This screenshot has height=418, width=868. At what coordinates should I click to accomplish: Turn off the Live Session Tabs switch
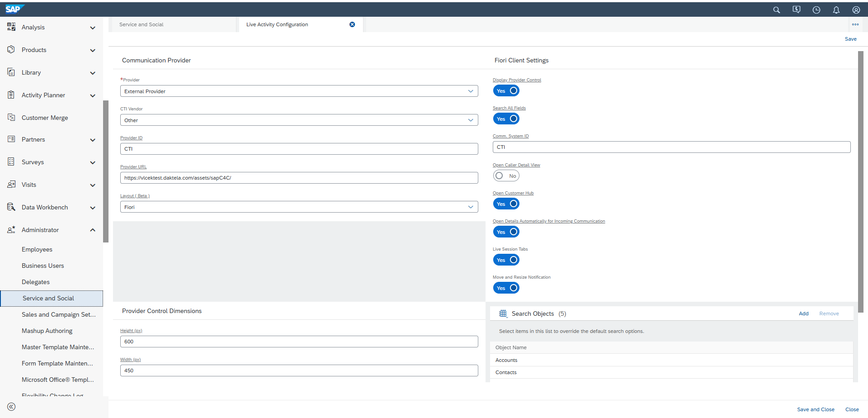[506, 260]
